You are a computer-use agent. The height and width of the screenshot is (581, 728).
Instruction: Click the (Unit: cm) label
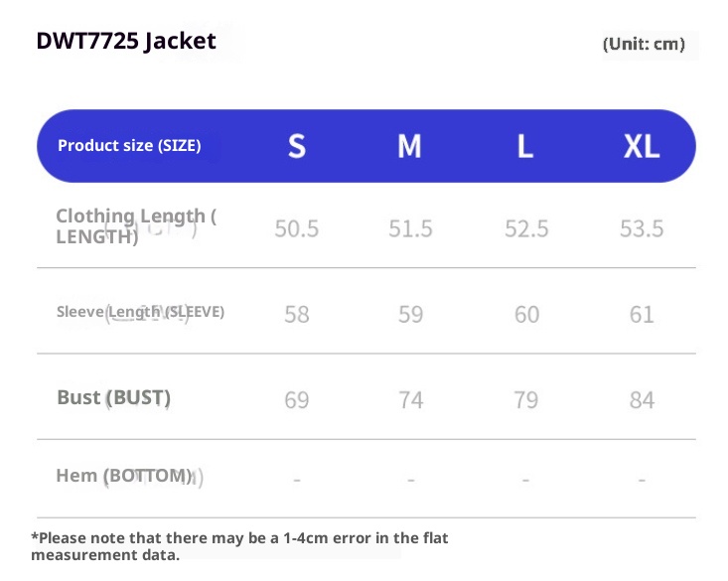click(644, 44)
